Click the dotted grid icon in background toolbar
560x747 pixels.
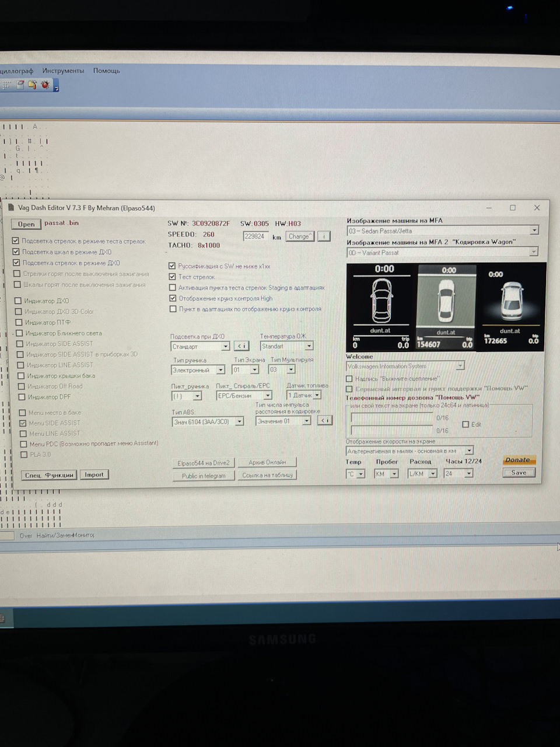(x=6, y=85)
